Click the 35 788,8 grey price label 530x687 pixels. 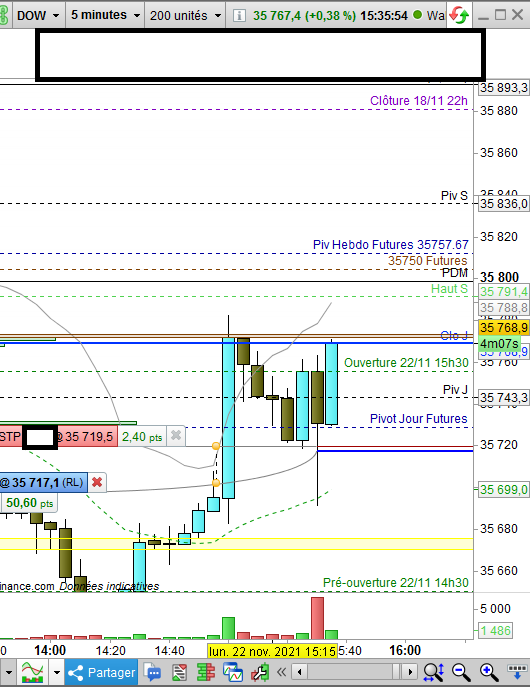pos(503,308)
